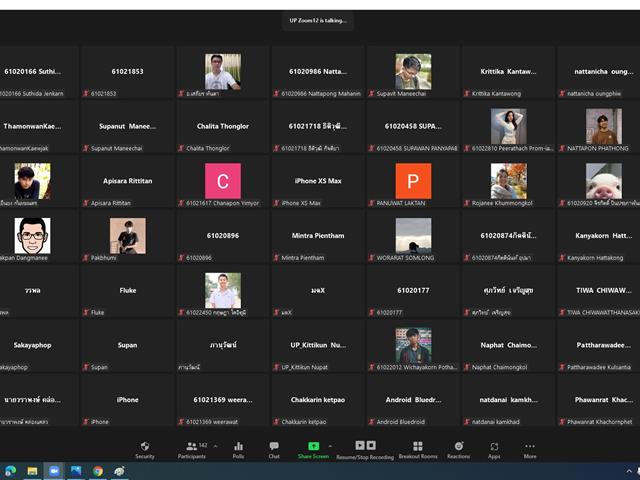The width and height of the screenshot is (640, 480).
Task: Open the Photos app in taskbar
Action: (x=76, y=471)
